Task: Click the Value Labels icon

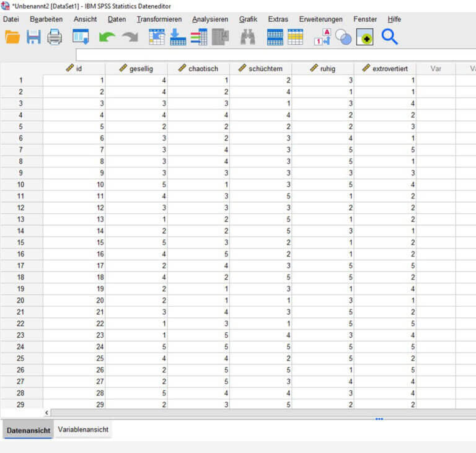Action: click(x=322, y=37)
